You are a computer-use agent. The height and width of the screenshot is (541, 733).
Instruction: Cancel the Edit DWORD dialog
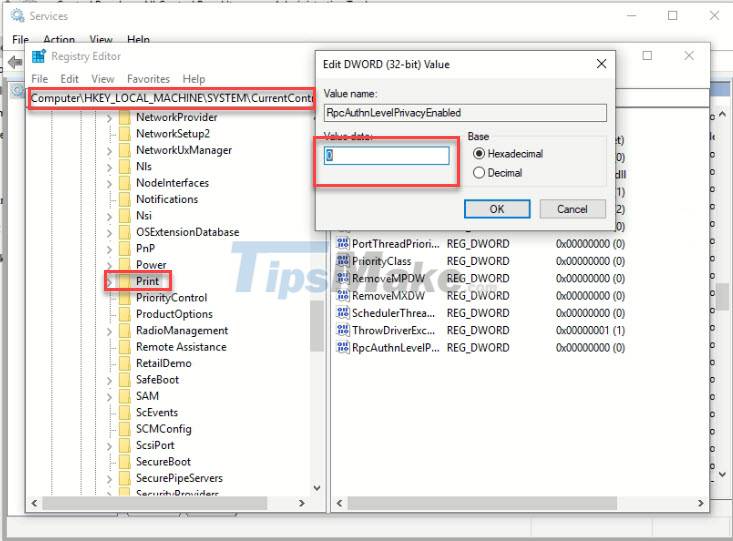tap(572, 209)
